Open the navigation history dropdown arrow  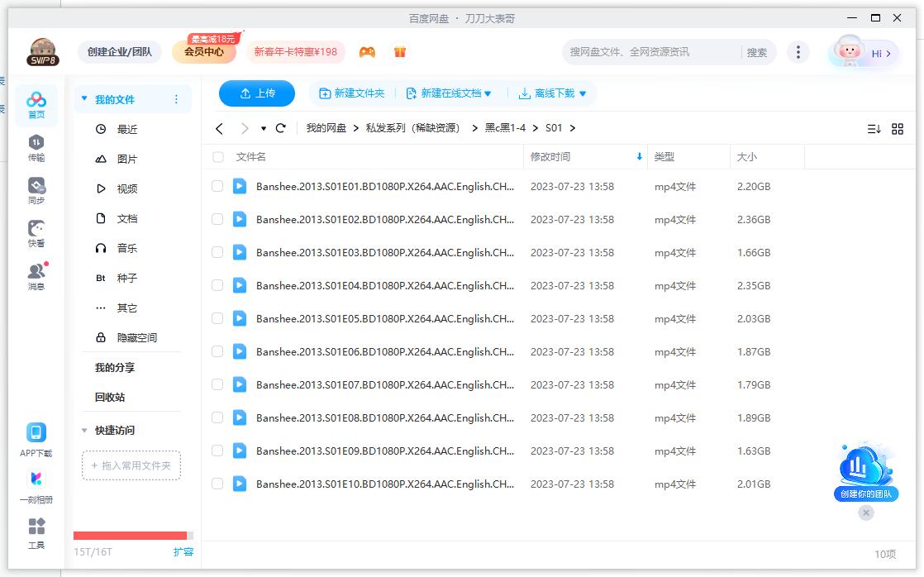(x=264, y=128)
